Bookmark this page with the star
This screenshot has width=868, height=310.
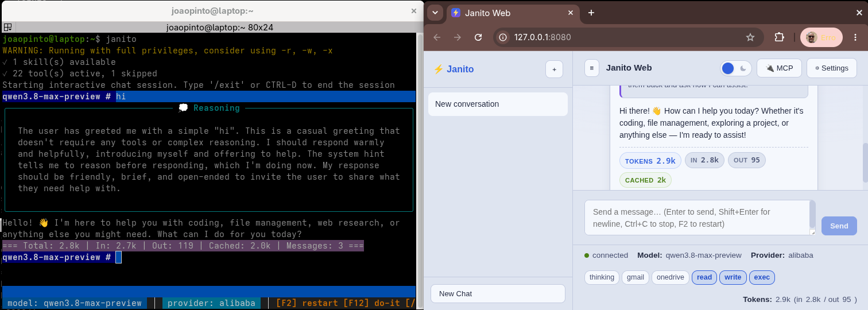pos(750,37)
